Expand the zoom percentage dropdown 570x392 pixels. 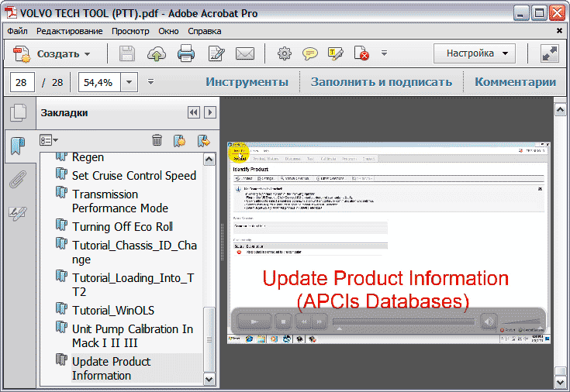click(129, 82)
